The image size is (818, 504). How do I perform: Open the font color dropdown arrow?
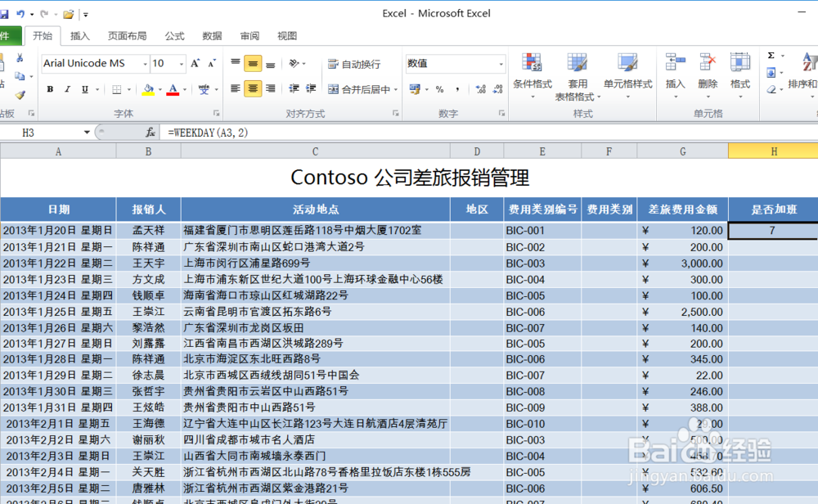click(184, 90)
